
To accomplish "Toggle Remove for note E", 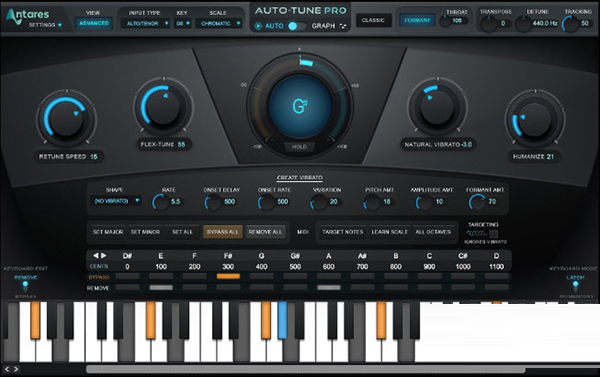I will (161, 287).
